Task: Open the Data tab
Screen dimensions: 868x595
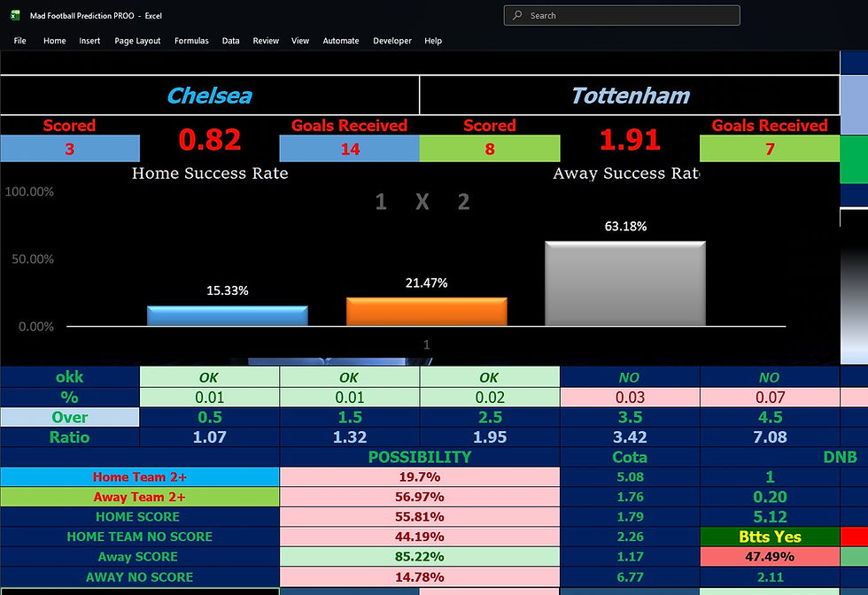Action: [x=231, y=41]
